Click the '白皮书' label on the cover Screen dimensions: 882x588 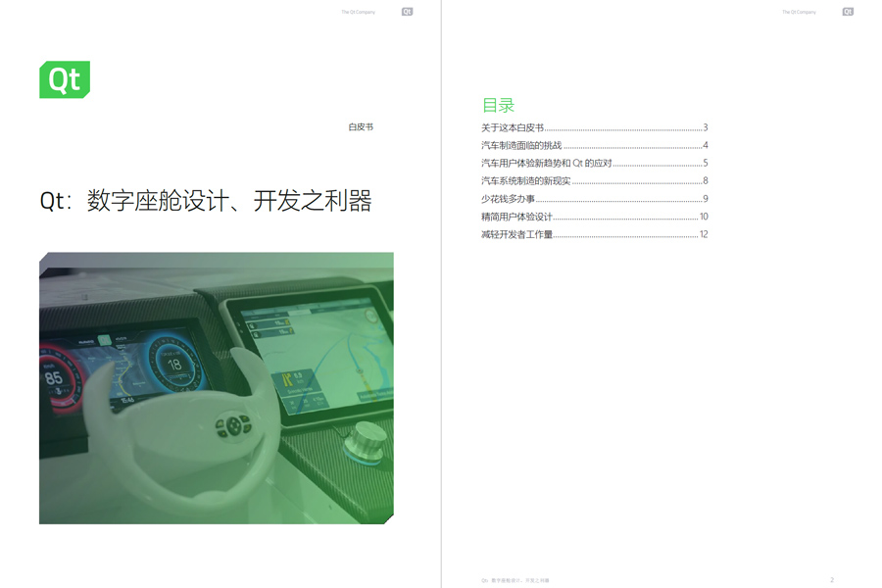(x=361, y=126)
